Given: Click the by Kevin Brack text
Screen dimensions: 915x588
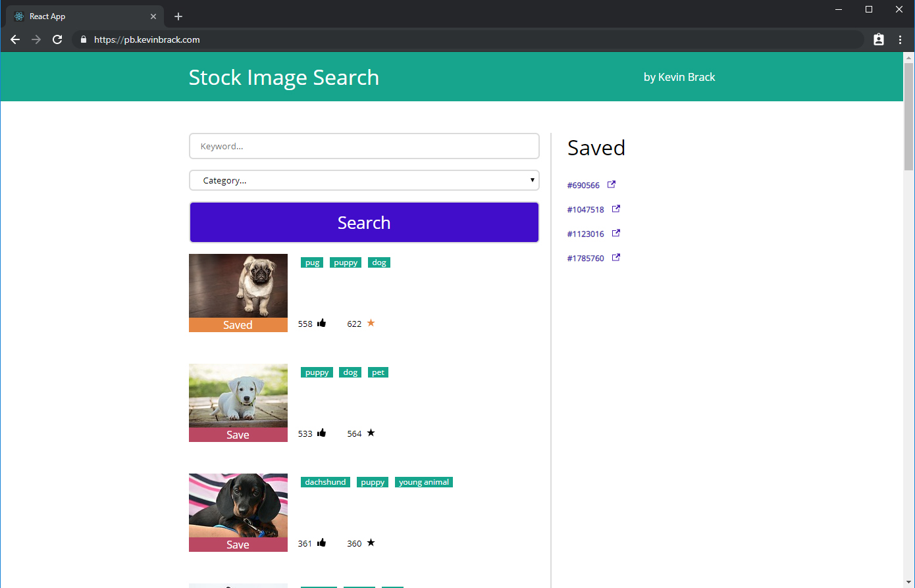Looking at the screenshot, I should pos(679,77).
